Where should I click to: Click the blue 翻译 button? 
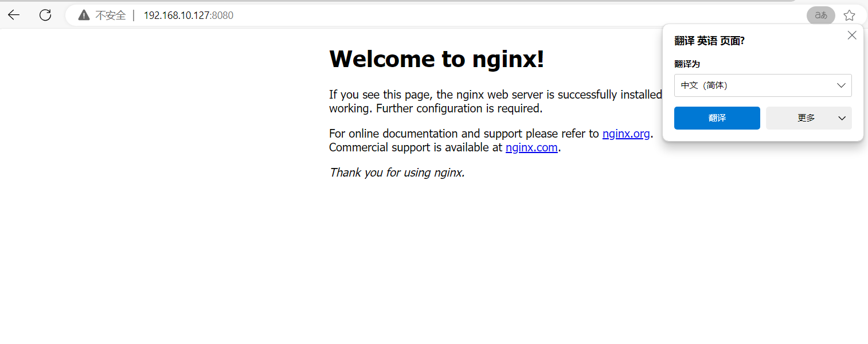[x=717, y=118]
